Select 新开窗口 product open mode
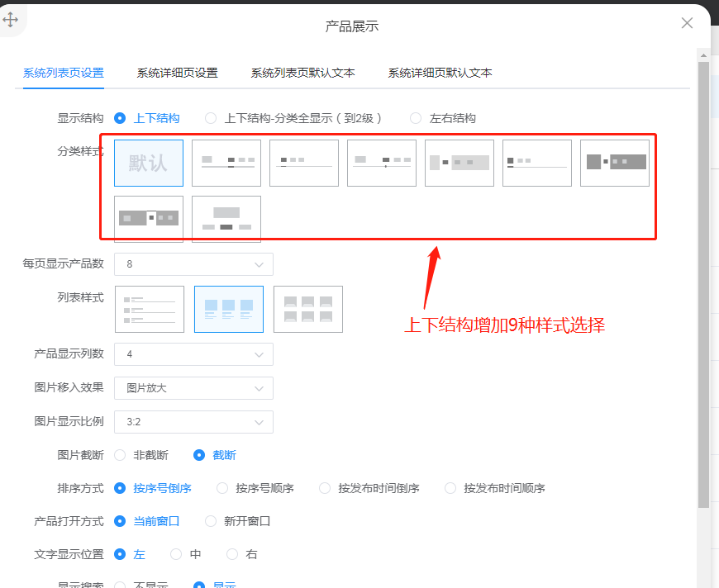The image size is (719, 588). (211, 521)
